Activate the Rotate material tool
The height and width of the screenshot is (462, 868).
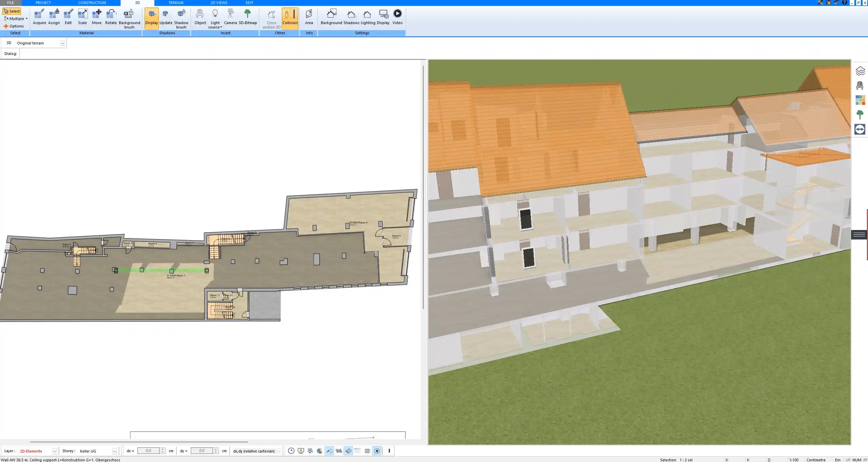click(111, 18)
